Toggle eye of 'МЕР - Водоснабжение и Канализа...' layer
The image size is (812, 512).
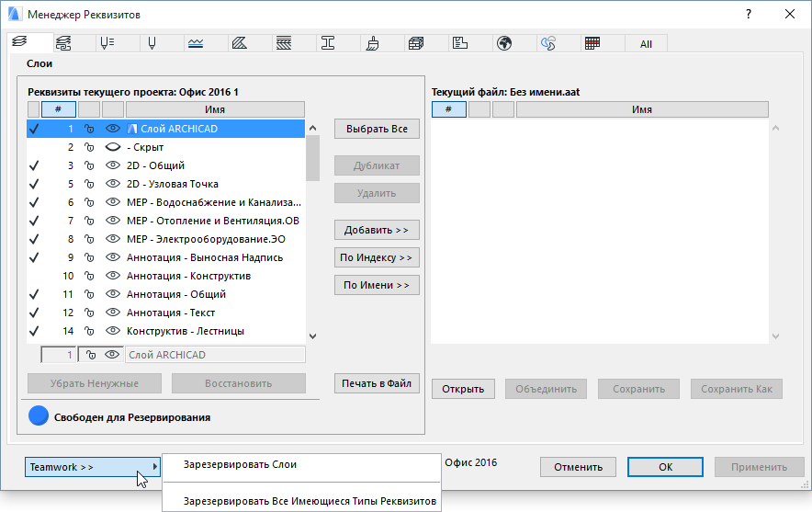tap(112, 202)
